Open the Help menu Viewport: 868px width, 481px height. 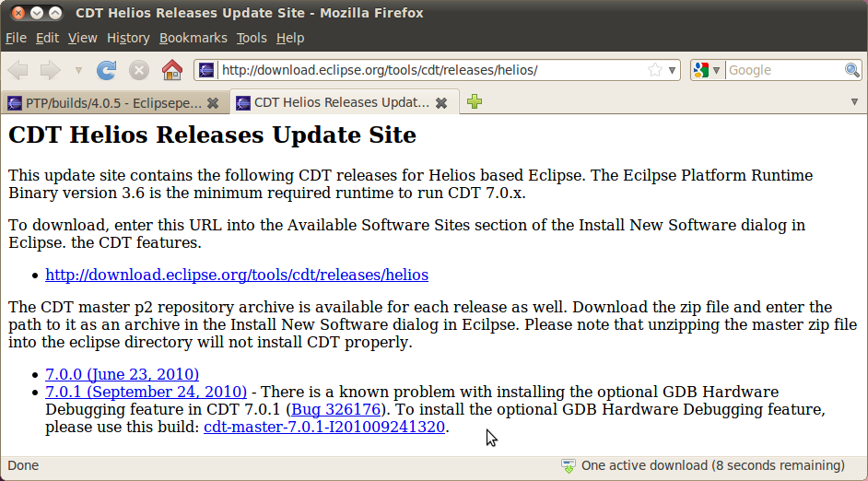pos(290,38)
